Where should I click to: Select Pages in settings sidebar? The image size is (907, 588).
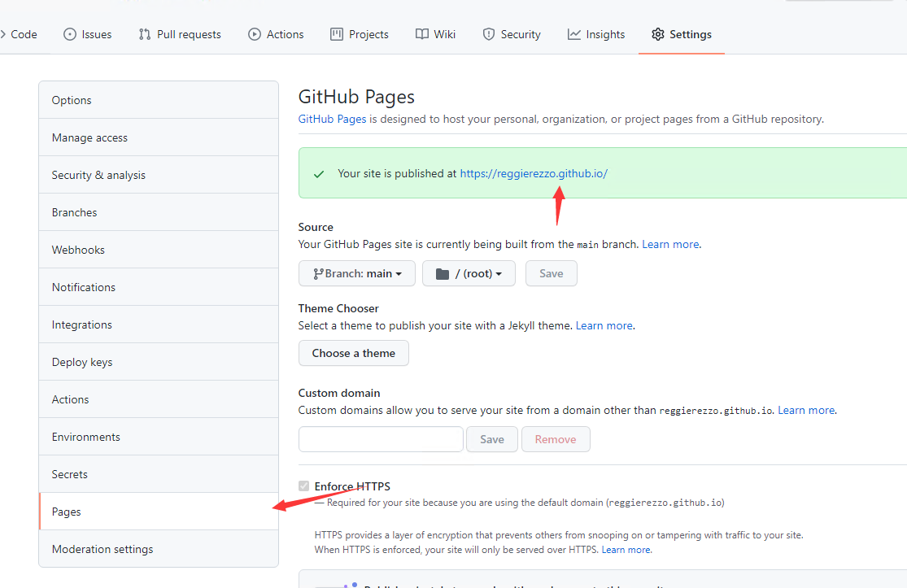click(159, 512)
